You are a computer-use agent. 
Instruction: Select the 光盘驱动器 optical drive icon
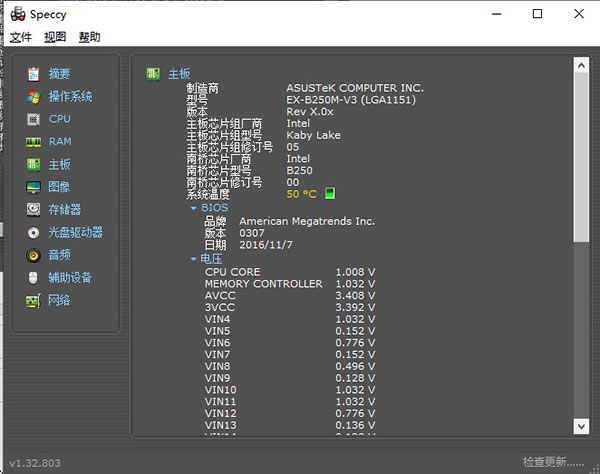tap(33, 232)
